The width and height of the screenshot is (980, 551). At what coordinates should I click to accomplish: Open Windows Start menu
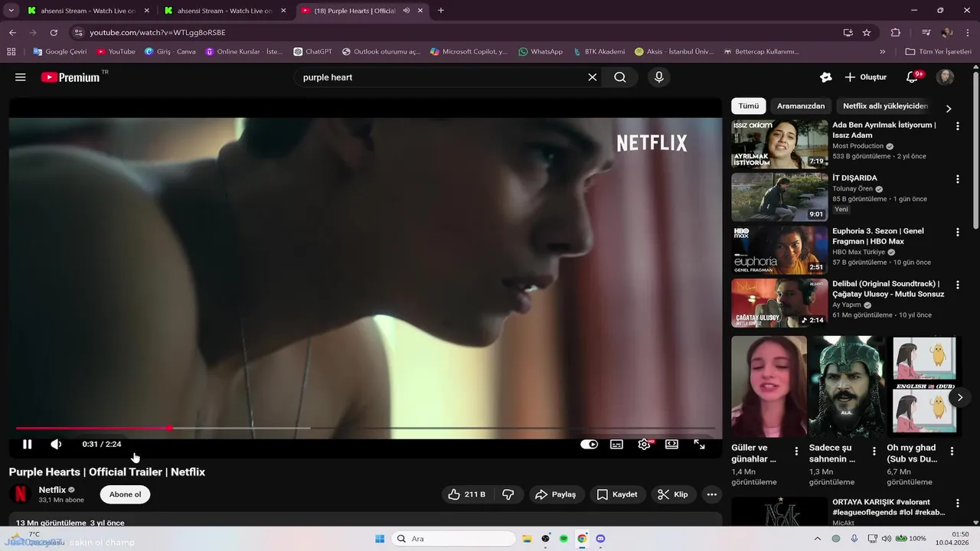pyautogui.click(x=380, y=539)
